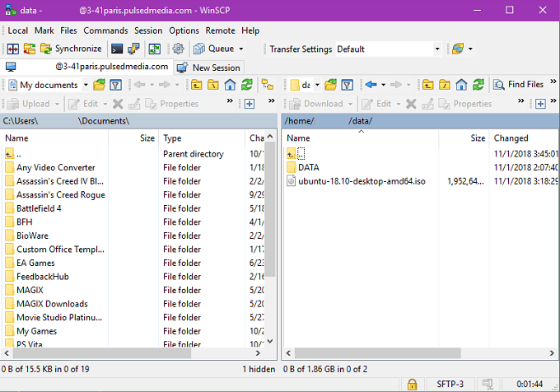Select the remote DATA folder
Image resolution: width=560 pixels, height=392 pixels.
[x=309, y=167]
